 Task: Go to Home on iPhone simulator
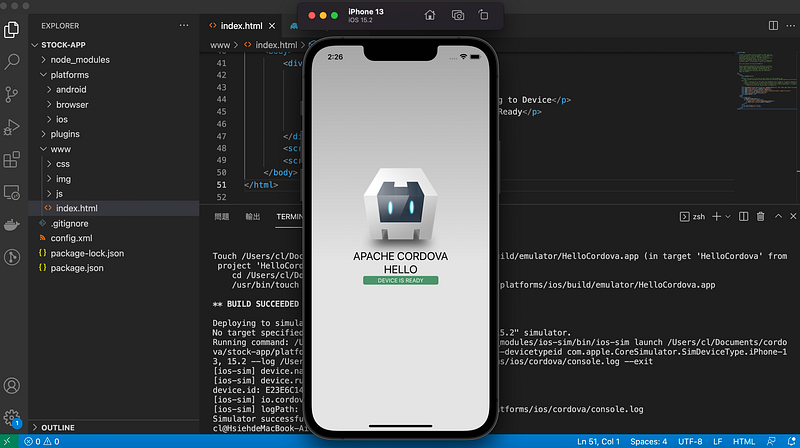430,15
